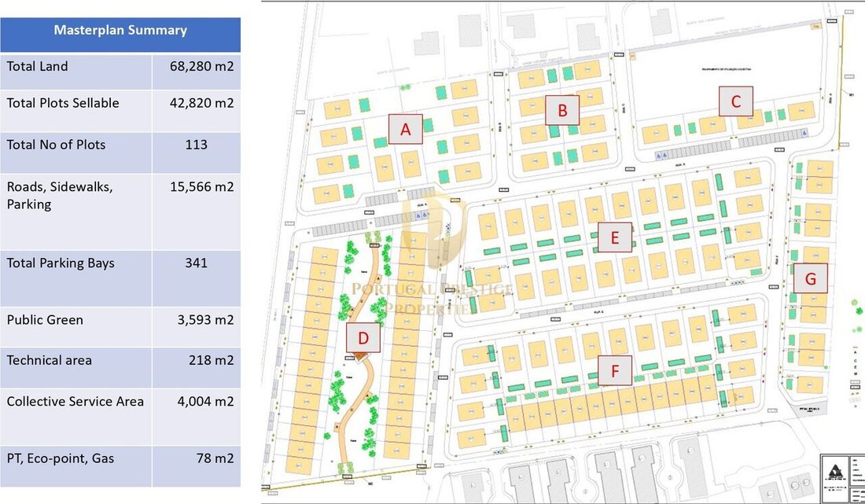Select the '68,280 m2' value

[x=202, y=67]
